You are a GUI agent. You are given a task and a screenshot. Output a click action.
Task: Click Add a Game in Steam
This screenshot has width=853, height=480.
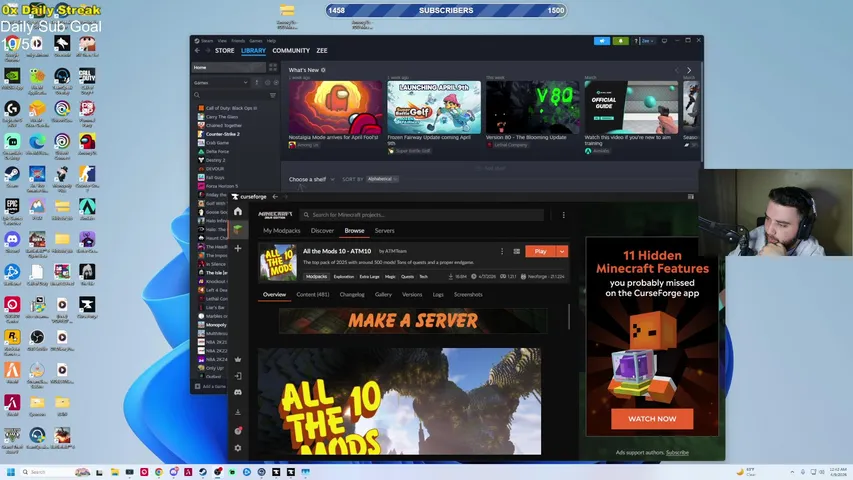[x=211, y=386]
